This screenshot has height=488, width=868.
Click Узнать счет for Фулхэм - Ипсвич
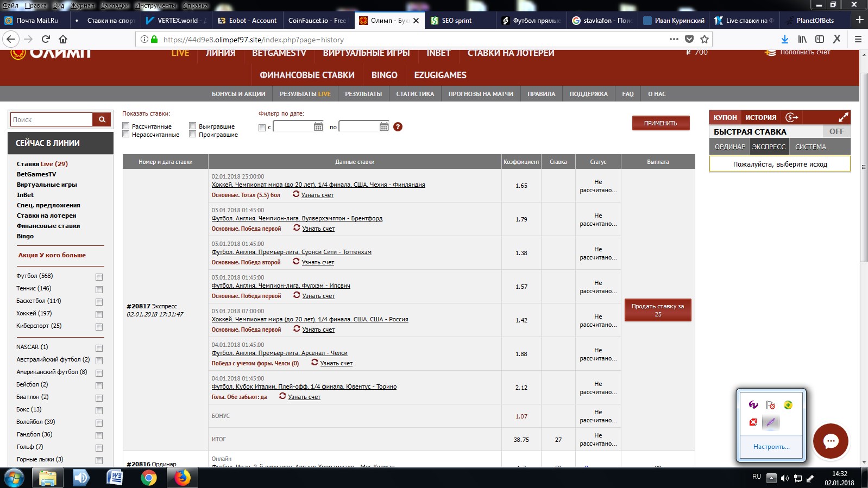[318, 296]
